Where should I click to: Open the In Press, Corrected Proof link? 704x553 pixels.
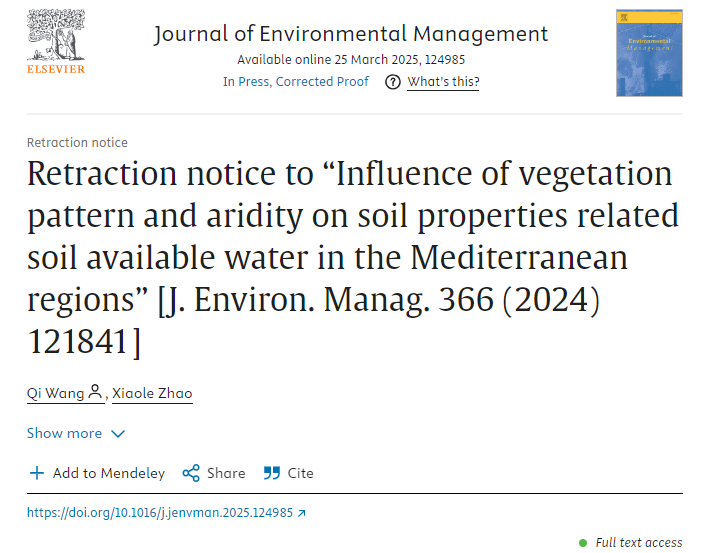296,82
